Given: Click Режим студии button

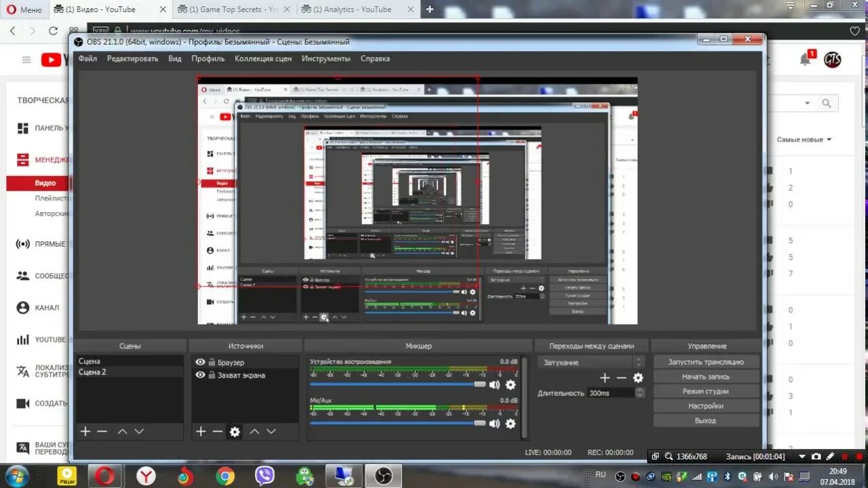Looking at the screenshot, I should [706, 392].
